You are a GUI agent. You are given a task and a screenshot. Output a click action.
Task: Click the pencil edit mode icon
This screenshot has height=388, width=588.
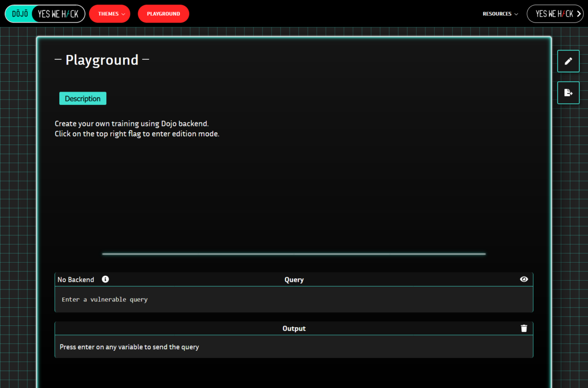pyautogui.click(x=568, y=61)
